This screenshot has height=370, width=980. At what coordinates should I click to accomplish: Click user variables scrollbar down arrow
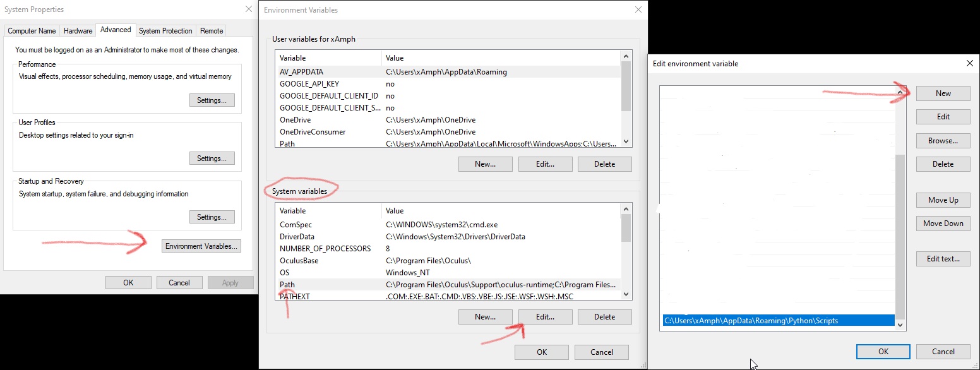(x=626, y=142)
